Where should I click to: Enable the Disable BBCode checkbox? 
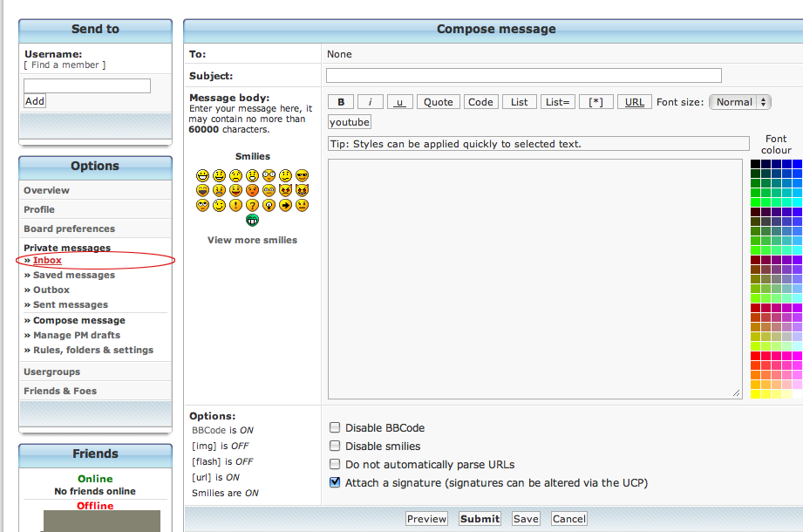pos(335,428)
